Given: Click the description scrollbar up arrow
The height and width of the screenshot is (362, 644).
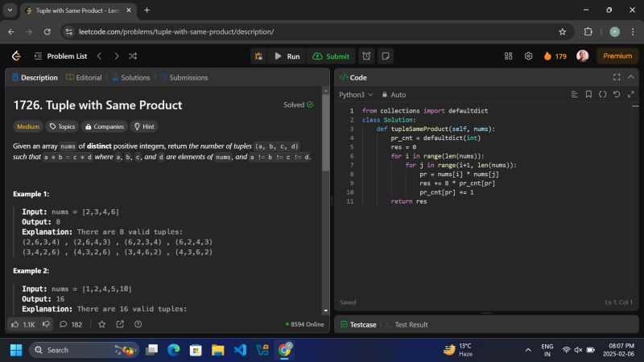Looking at the screenshot, I should pos(326,90).
